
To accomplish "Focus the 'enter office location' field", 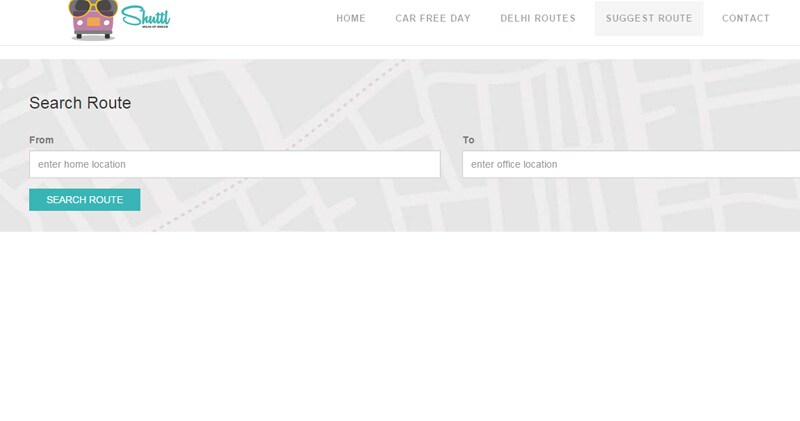I will click(x=630, y=164).
